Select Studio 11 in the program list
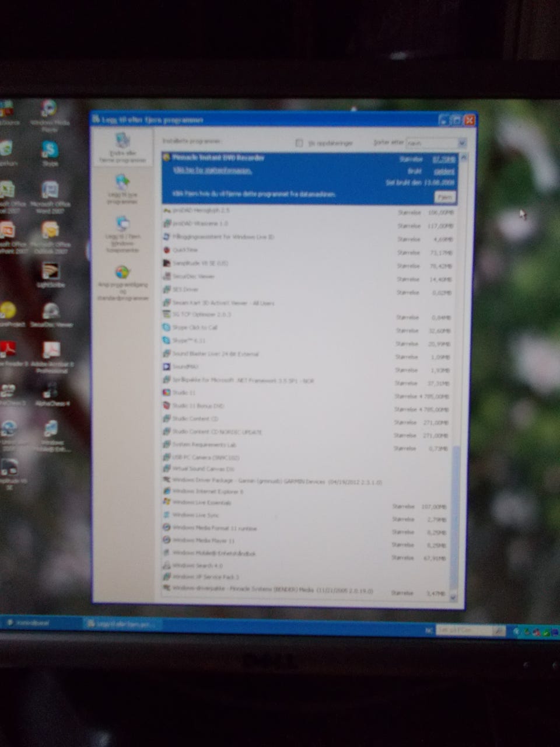The width and height of the screenshot is (560, 747). [x=184, y=393]
